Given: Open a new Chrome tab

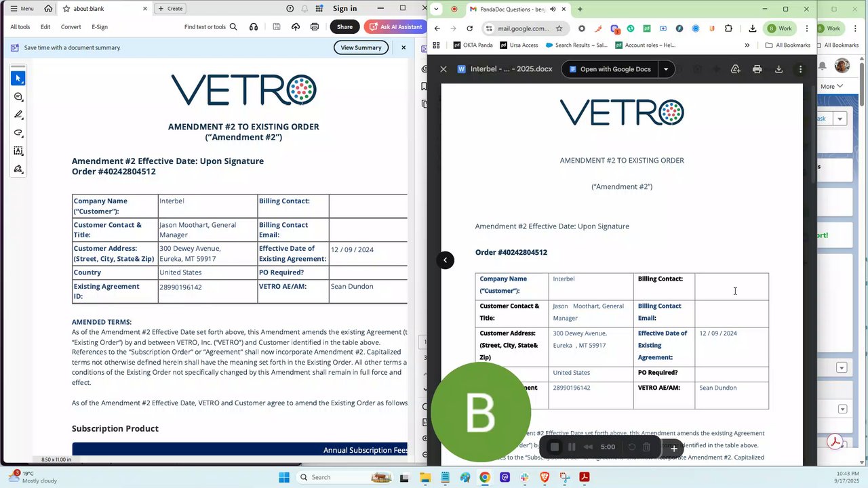Looking at the screenshot, I should coord(580,9).
